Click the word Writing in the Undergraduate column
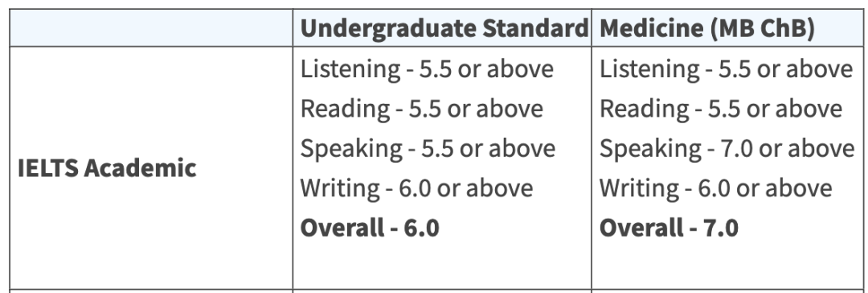The width and height of the screenshot is (868, 293). 340,188
